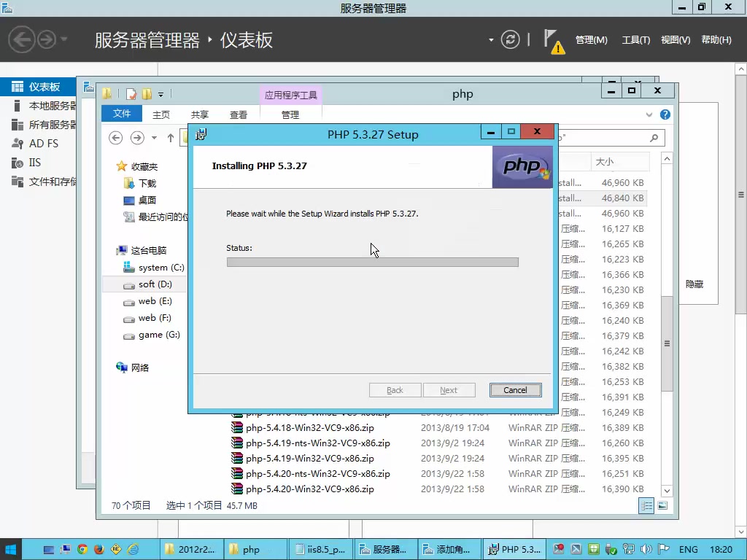
Task: Go up one folder level in Explorer
Action: [x=170, y=138]
